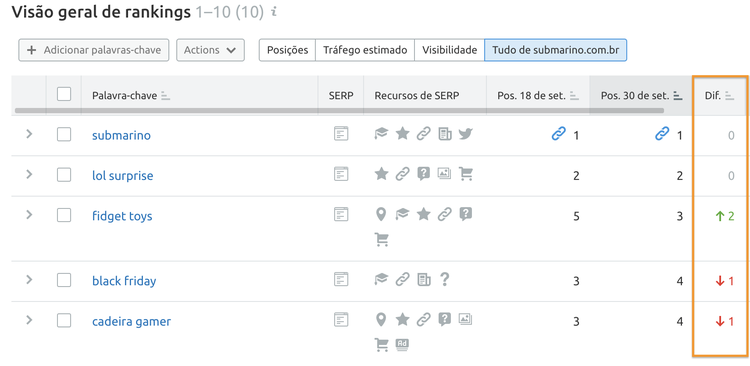Click local pack pin icon in fidget toys row
Viewport: 750px width, 366px height.
click(x=381, y=214)
